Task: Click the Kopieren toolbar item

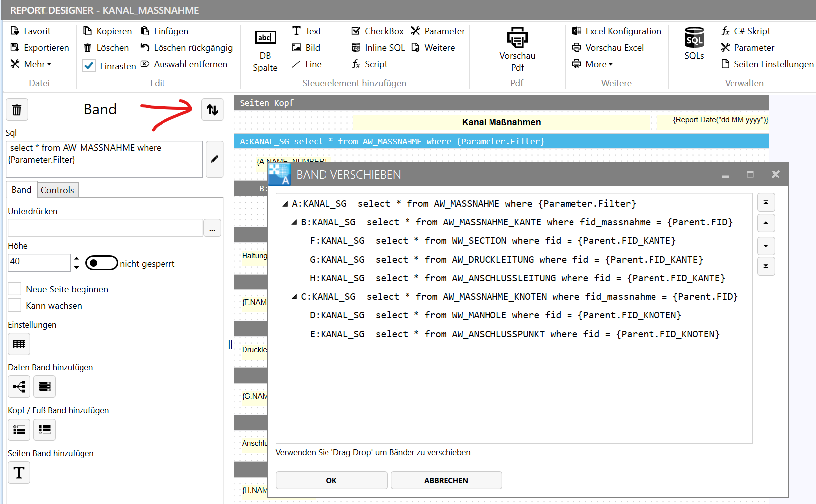Action: 108,31
